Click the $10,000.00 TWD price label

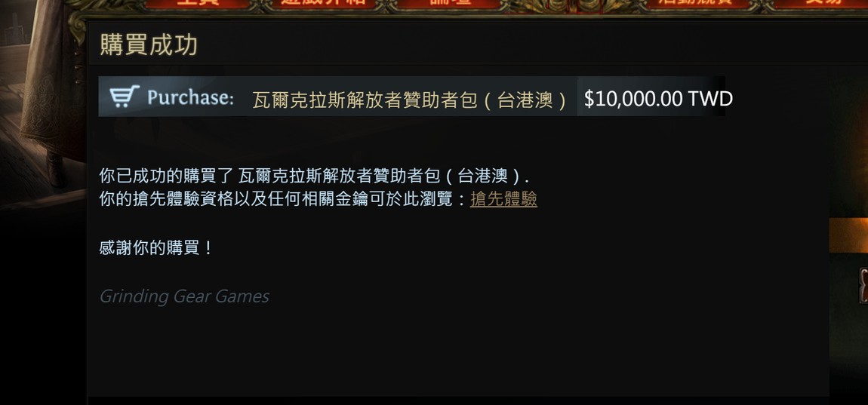tap(658, 99)
